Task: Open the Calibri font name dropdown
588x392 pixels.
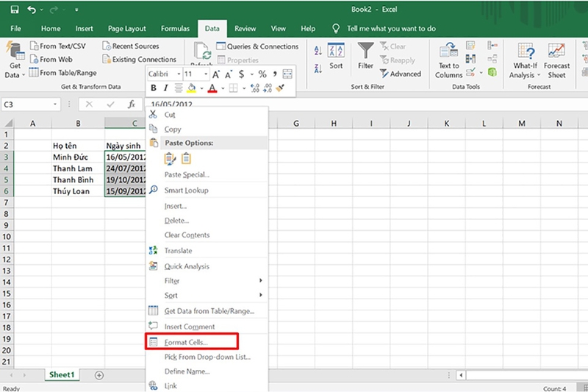Action: point(179,74)
